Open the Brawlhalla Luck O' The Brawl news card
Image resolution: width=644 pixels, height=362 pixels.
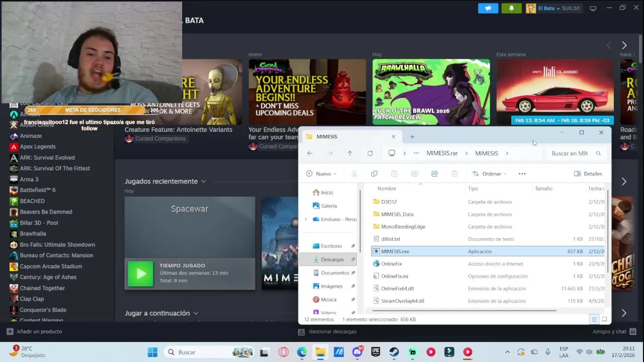[431, 92]
